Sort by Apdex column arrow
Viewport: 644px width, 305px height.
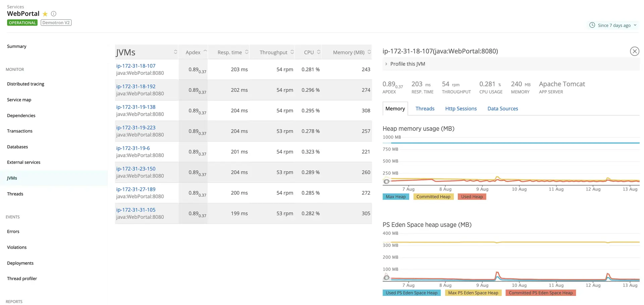(x=205, y=51)
